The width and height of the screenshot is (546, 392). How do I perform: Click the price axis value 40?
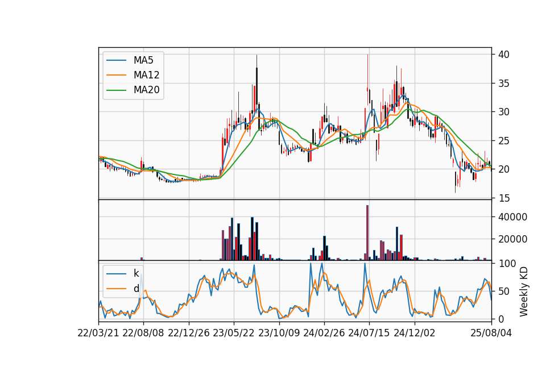(x=504, y=55)
